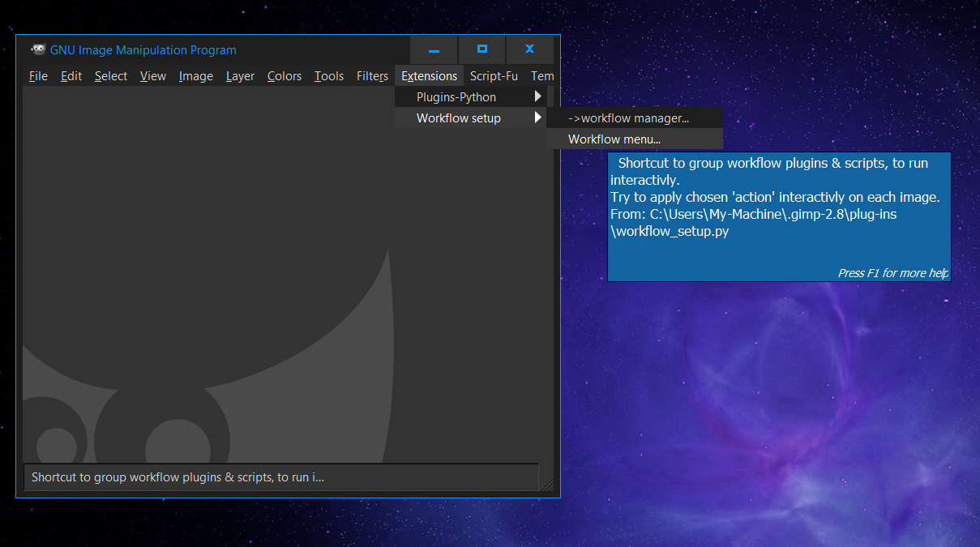This screenshot has height=547, width=980.
Task: Open the Edit menu
Action: coord(71,76)
